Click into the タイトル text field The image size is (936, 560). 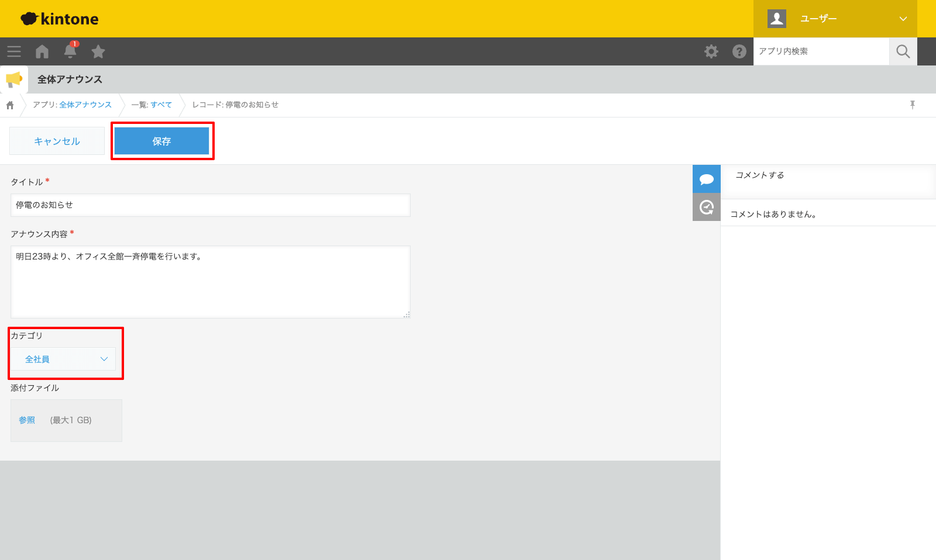pos(211,205)
